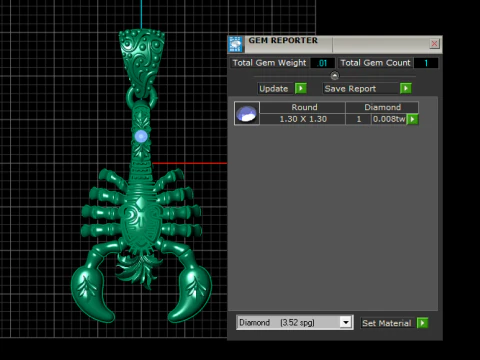Viewport: 480px width, 360px height.
Task: Click the Total Gem Count value 1
Action: click(x=426, y=63)
